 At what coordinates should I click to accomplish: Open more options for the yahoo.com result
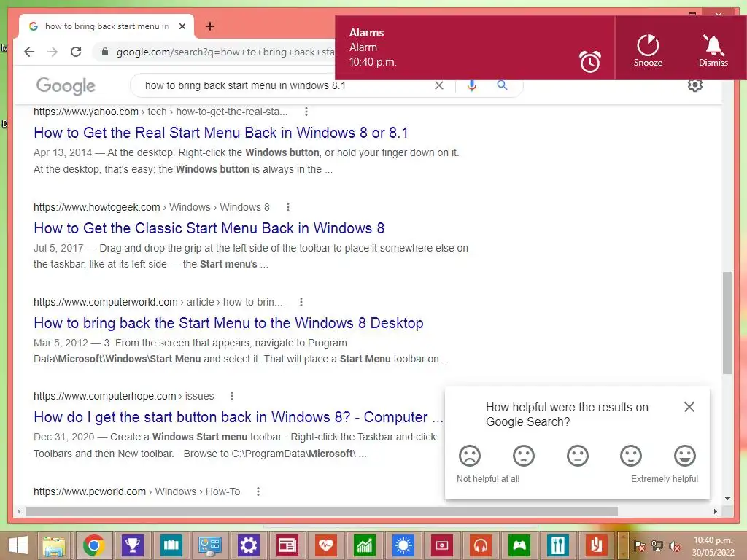point(306,112)
